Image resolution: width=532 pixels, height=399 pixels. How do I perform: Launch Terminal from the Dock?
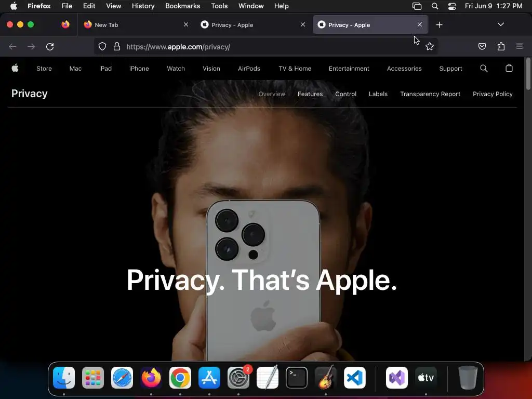point(297,378)
